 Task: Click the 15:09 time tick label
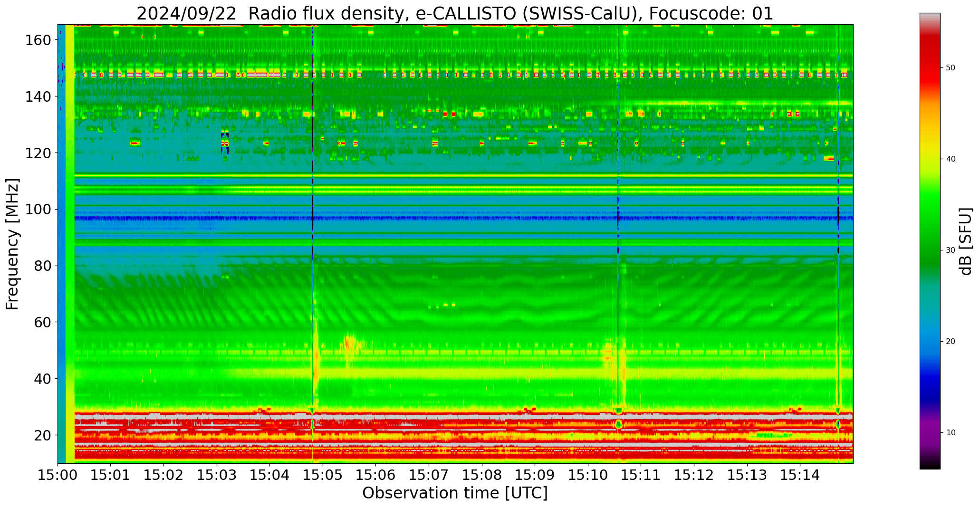[x=535, y=474]
